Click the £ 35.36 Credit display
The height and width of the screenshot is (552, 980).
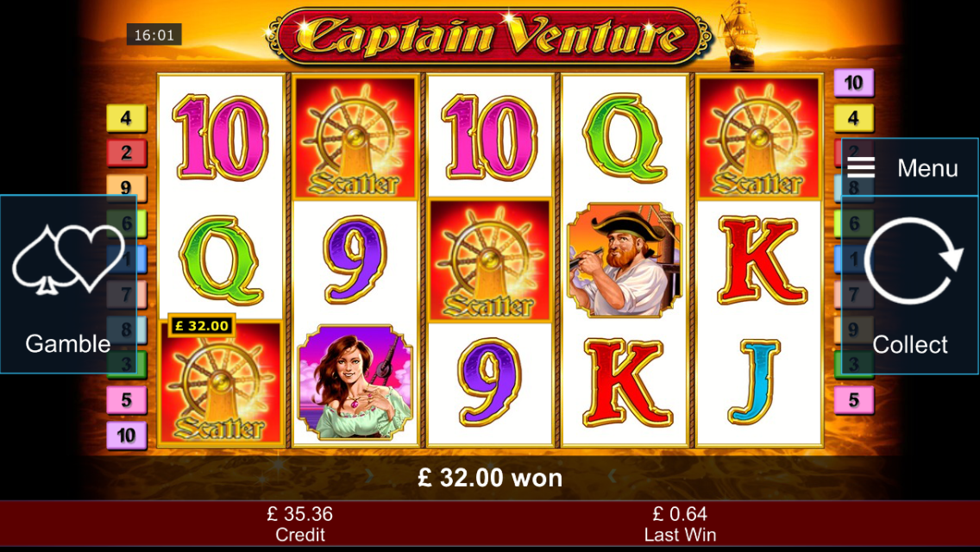300,524
